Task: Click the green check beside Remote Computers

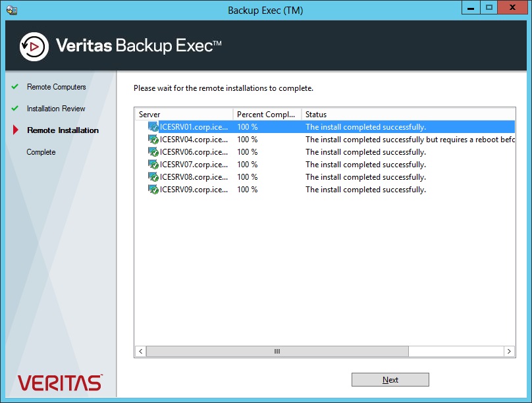Action: click(14, 86)
